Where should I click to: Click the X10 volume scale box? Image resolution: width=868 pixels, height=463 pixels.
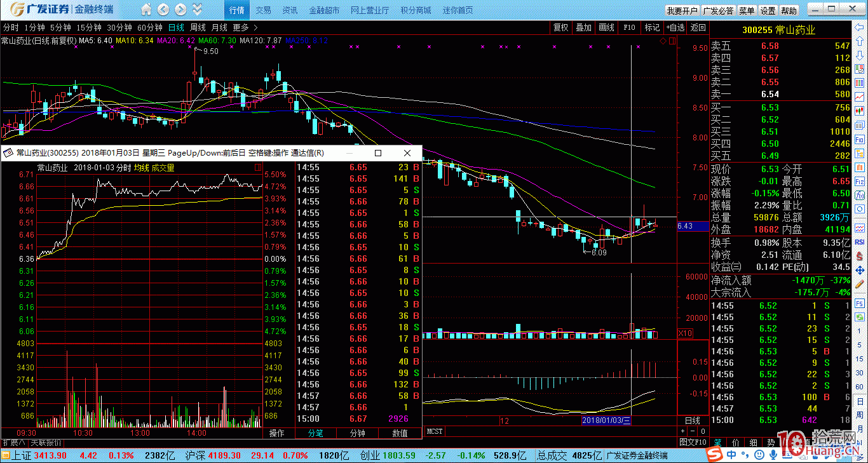[686, 333]
